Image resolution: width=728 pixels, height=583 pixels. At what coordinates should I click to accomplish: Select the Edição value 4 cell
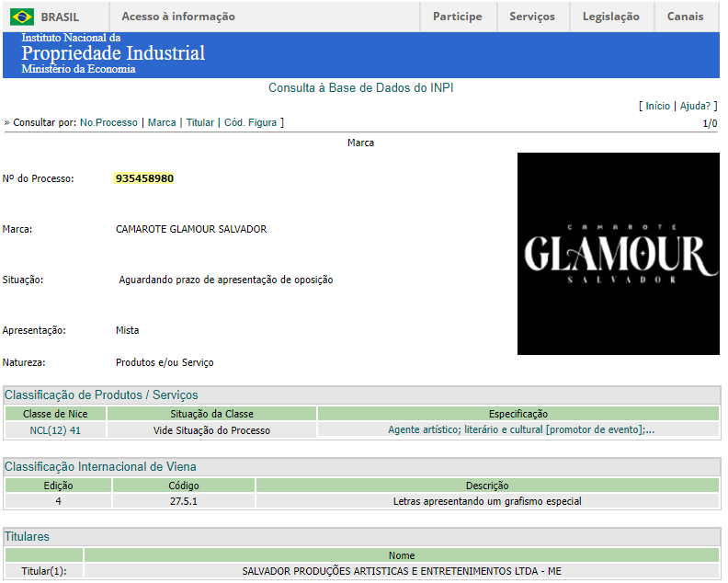[58, 501]
